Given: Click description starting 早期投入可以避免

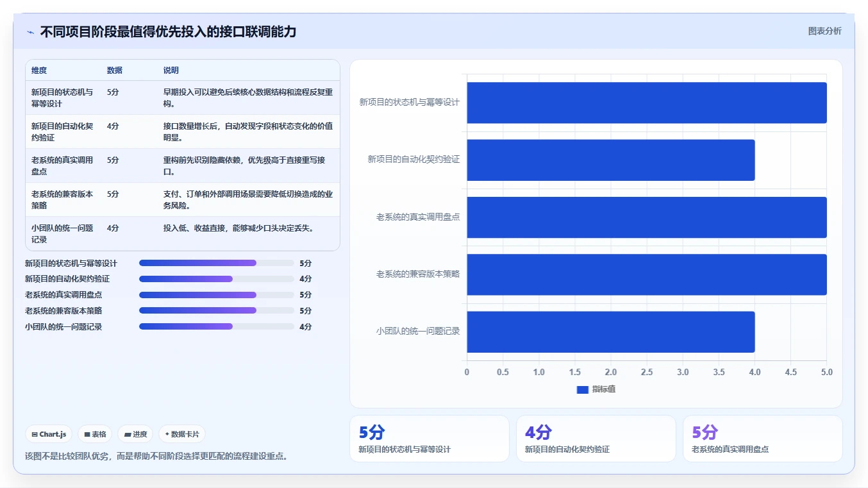Looking at the screenshot, I should [248, 97].
